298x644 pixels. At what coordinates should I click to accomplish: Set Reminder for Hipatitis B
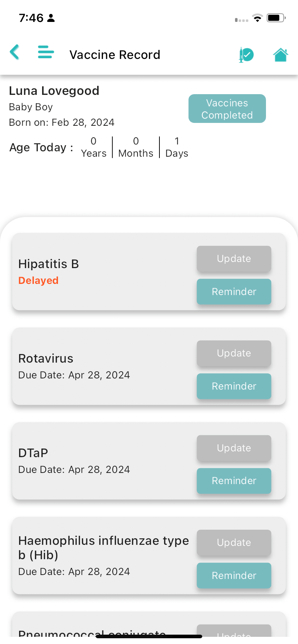[234, 292]
